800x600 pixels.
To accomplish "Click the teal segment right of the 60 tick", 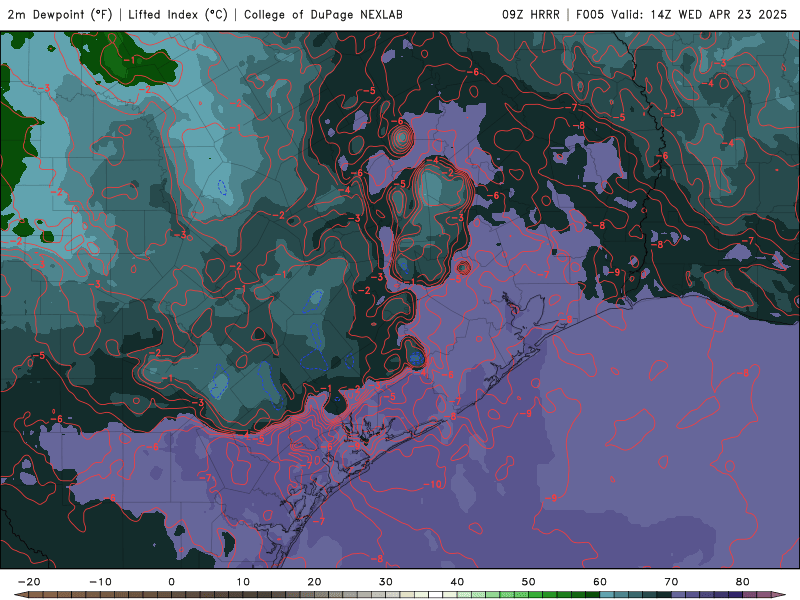I will tap(607, 595).
